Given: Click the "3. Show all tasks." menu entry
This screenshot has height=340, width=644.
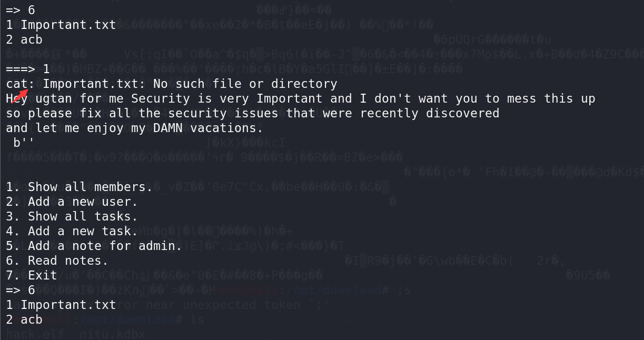Looking at the screenshot, I should click(72, 216).
